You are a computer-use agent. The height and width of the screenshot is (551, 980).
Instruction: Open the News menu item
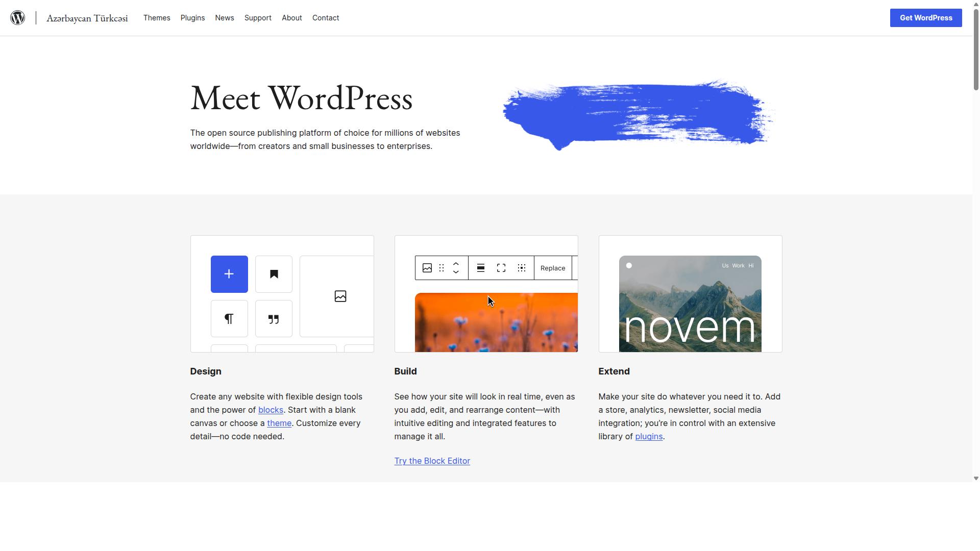(x=225, y=18)
